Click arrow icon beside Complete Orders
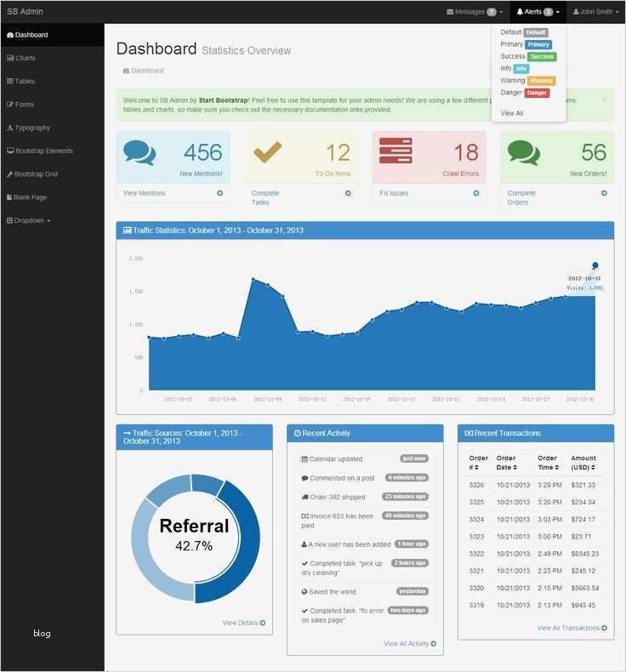The height and width of the screenshot is (672, 626). [604, 193]
